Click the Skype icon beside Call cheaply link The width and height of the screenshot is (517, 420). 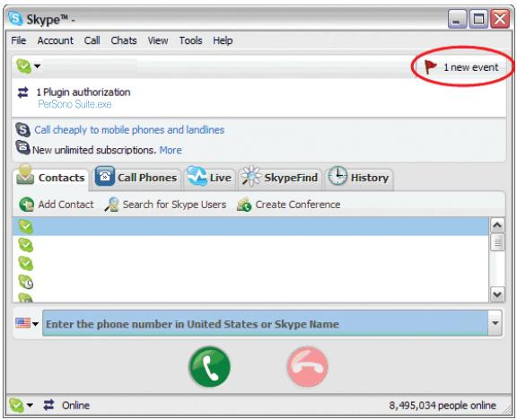pos(22,129)
